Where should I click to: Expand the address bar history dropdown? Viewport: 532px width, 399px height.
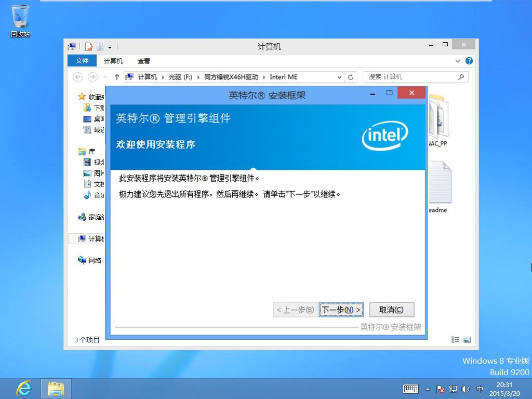pyautogui.click(x=339, y=77)
